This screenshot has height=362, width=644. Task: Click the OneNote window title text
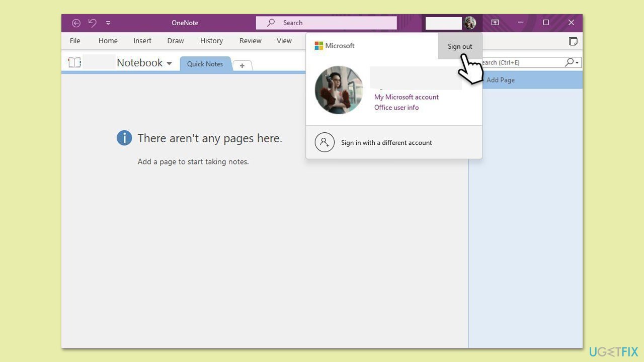185,23
